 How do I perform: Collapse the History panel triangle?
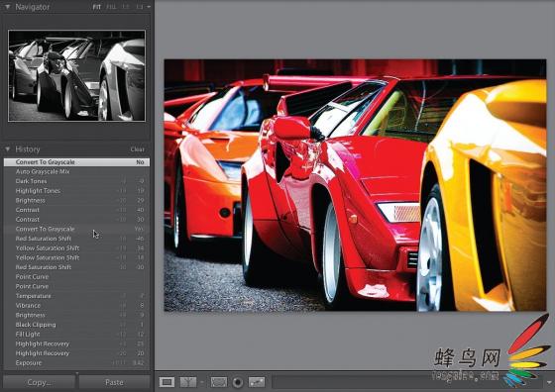7,149
